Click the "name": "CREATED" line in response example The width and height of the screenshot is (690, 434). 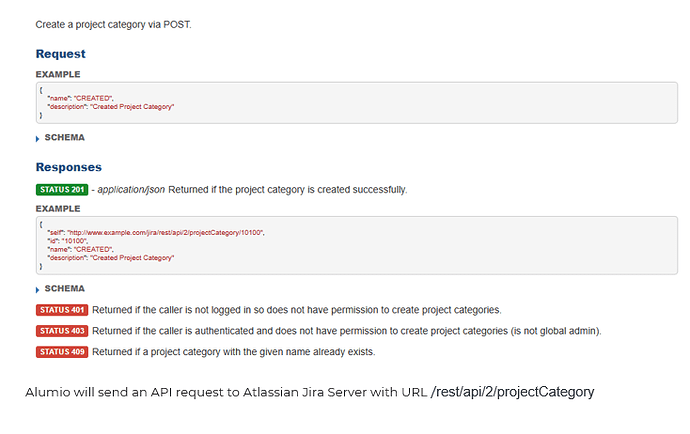(x=81, y=249)
